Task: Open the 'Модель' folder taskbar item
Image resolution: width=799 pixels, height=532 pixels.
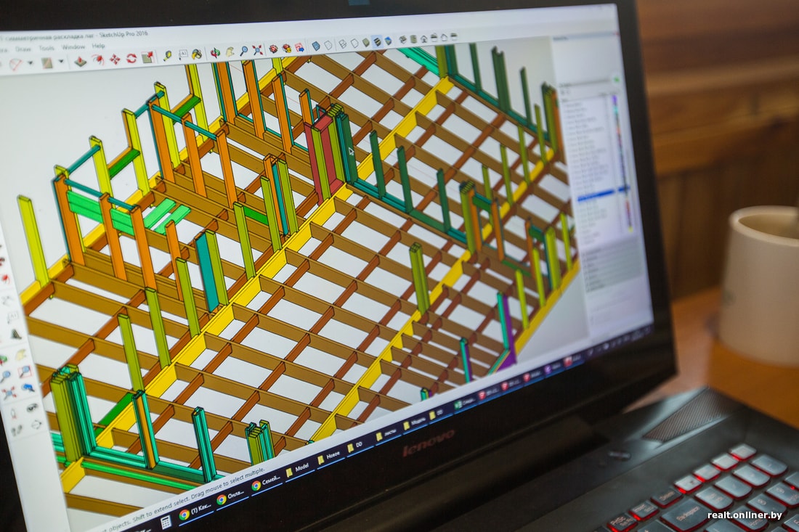Action: (x=415, y=423)
